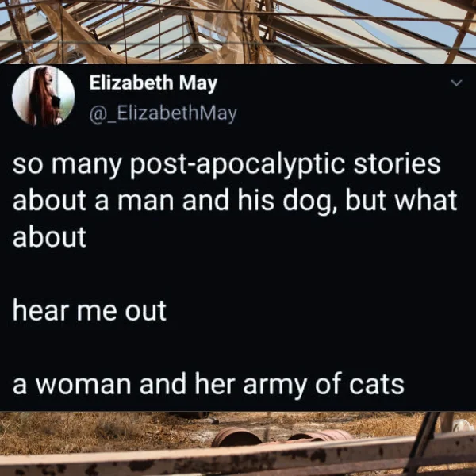Screen dimensions: 476x476
Task: Click the word 'army' in the last line
Action: (275, 386)
